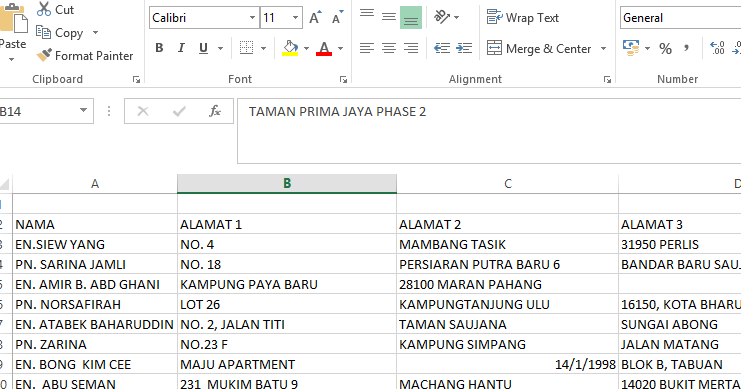Open Borders dropdown arrow

pyautogui.click(x=263, y=48)
